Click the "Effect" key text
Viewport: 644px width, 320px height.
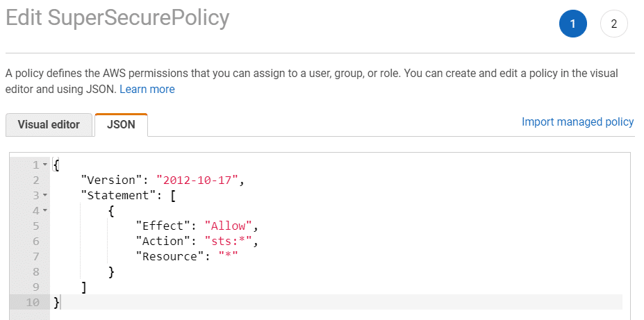click(x=163, y=226)
